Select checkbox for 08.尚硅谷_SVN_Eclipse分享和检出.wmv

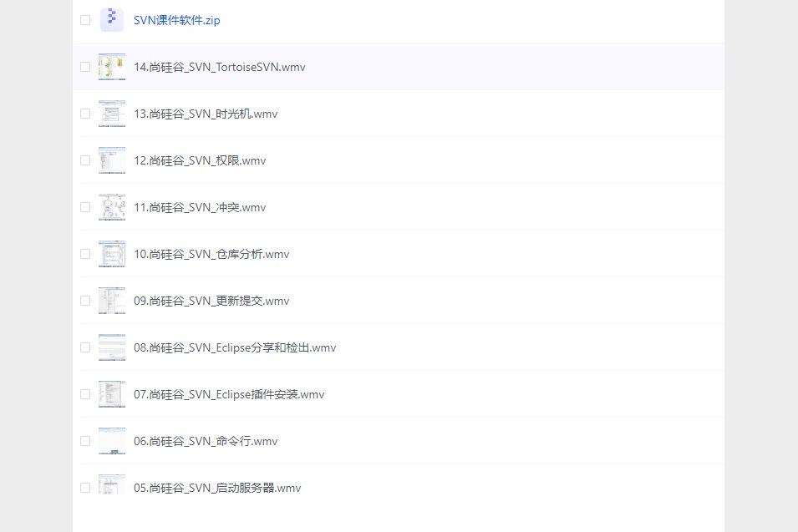[x=85, y=347]
